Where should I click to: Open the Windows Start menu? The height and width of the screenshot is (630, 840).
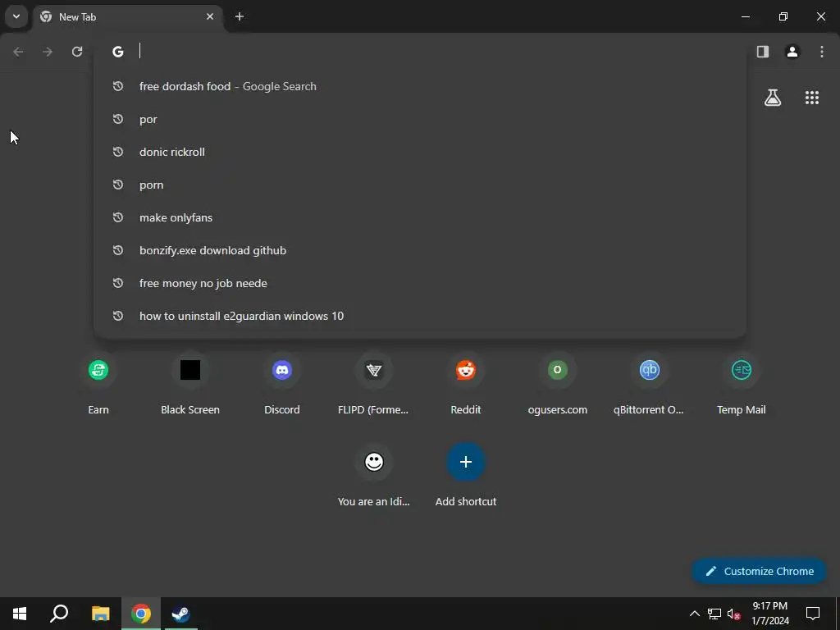click(x=20, y=614)
